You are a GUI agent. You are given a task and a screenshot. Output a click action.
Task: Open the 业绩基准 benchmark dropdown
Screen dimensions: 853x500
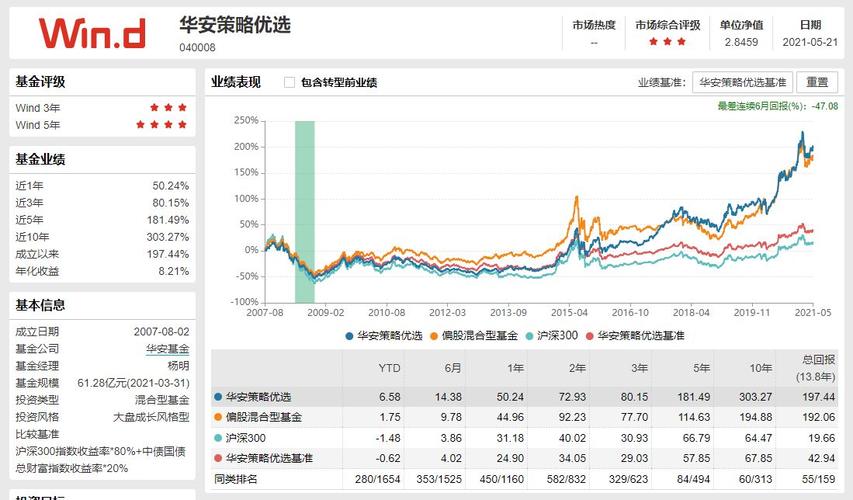coord(742,82)
